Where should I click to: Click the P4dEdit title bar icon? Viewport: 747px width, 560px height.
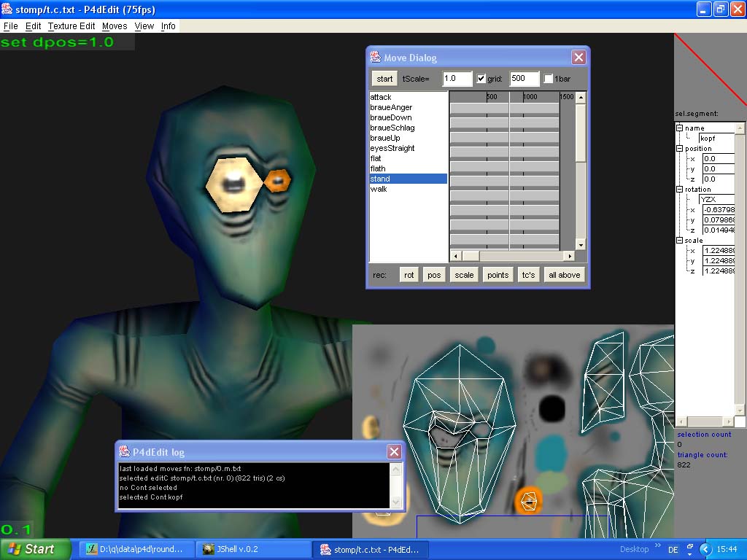[x=7, y=9]
